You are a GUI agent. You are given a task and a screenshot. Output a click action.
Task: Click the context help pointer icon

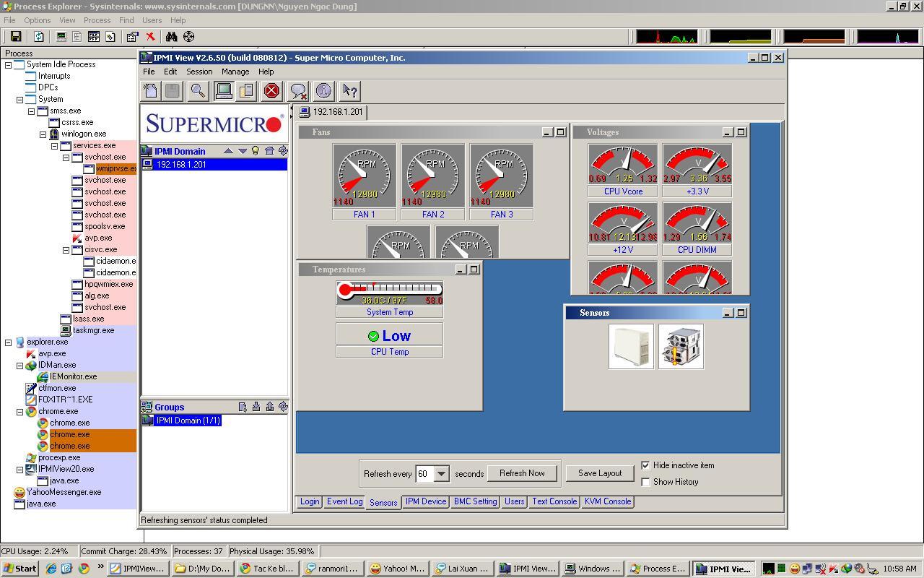[350, 90]
